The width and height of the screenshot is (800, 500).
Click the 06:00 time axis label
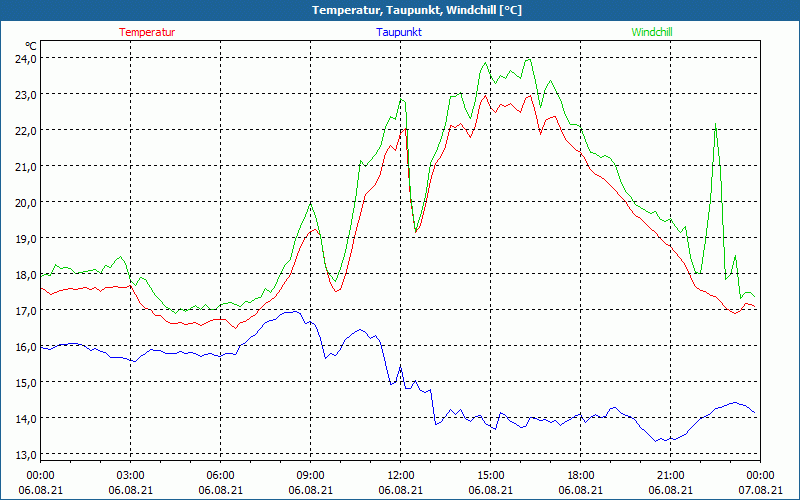tap(220, 476)
